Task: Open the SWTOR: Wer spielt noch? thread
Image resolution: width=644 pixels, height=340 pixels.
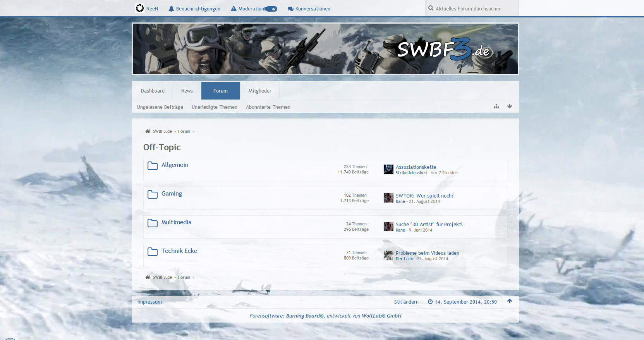Action: coord(424,196)
